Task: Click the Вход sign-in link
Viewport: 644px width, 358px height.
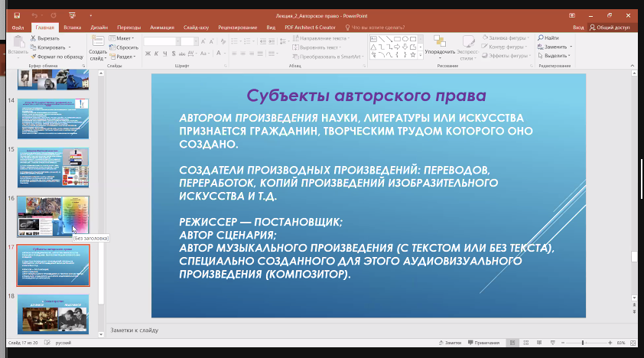Action: (x=578, y=28)
